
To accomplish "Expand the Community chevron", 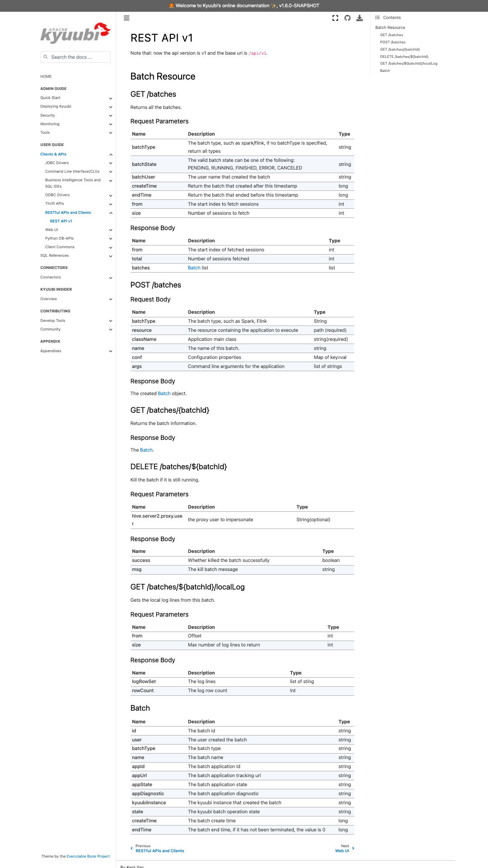I will (111, 330).
